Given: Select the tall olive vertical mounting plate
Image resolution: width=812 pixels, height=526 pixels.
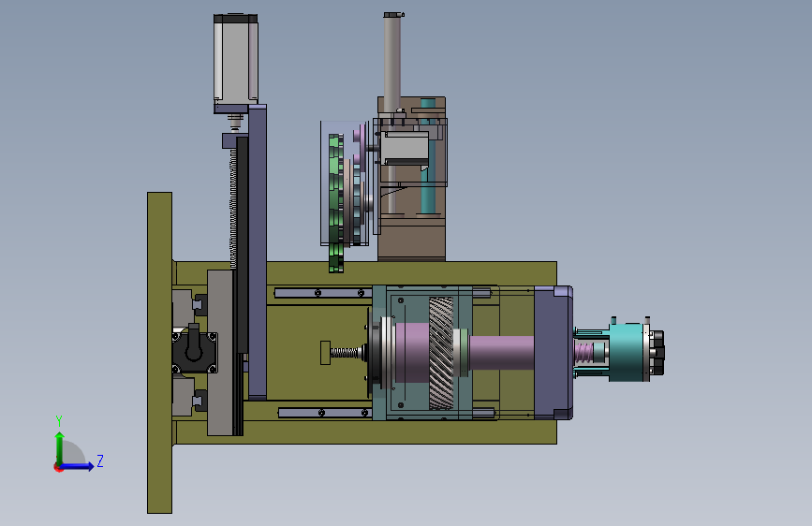Looking at the screenshot, I should click(159, 353).
